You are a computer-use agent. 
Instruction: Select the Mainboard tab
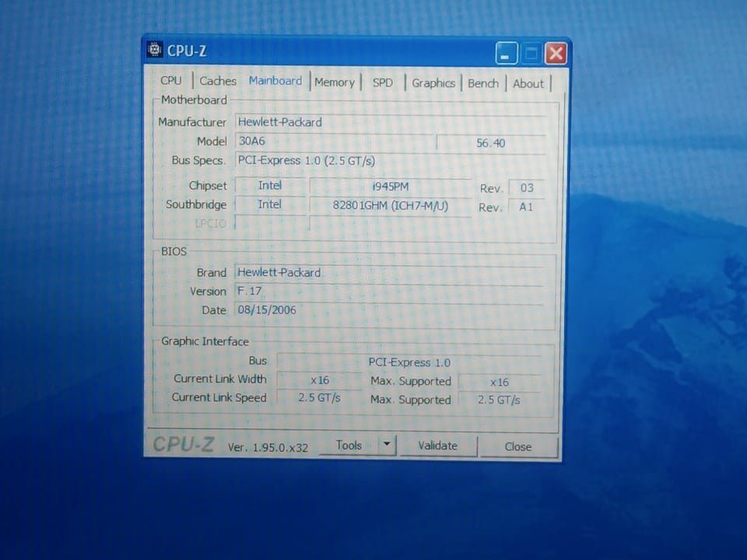[275, 81]
